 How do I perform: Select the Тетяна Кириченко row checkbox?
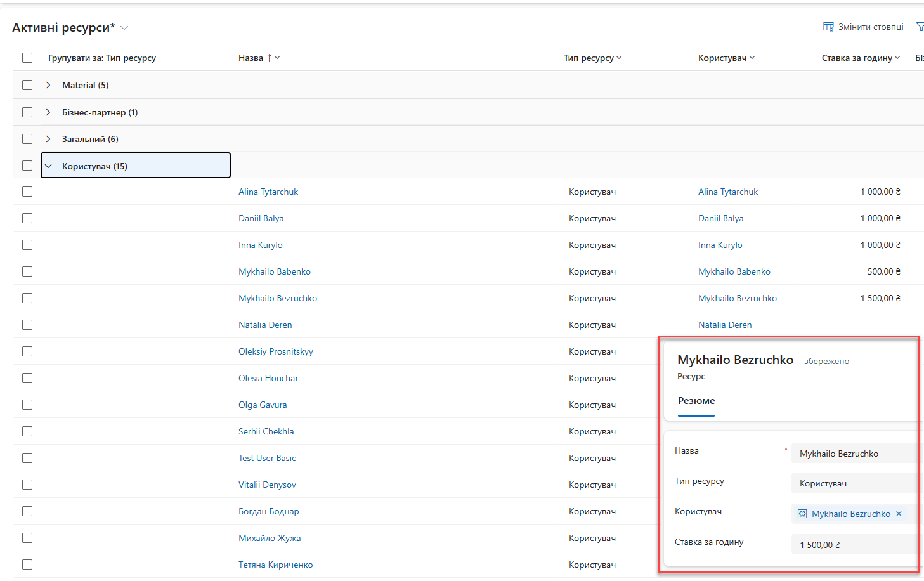pos(27,565)
